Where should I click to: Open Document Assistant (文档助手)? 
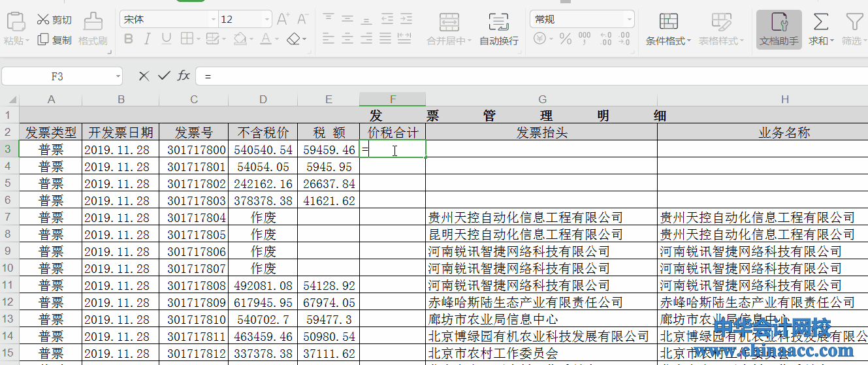pyautogui.click(x=779, y=29)
